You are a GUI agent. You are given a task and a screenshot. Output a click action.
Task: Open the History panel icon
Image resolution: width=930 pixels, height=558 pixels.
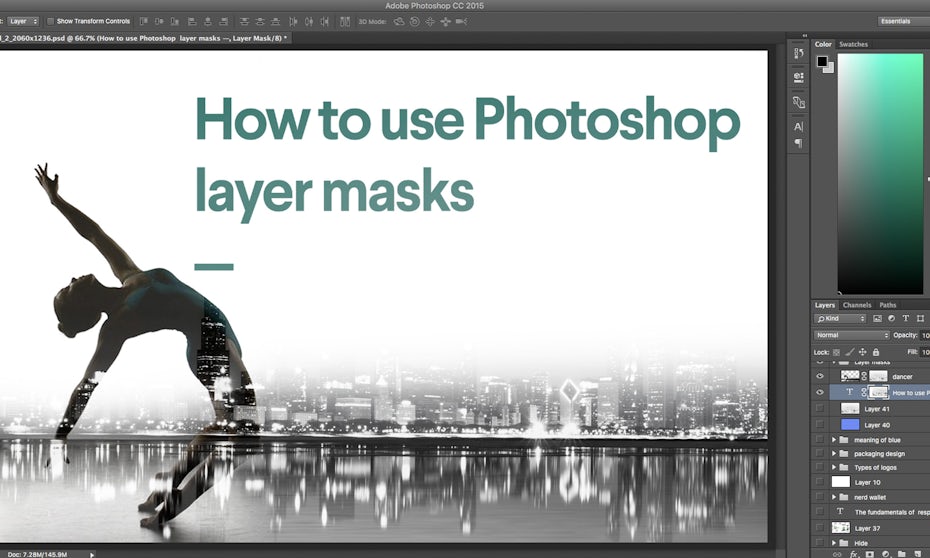click(x=798, y=53)
